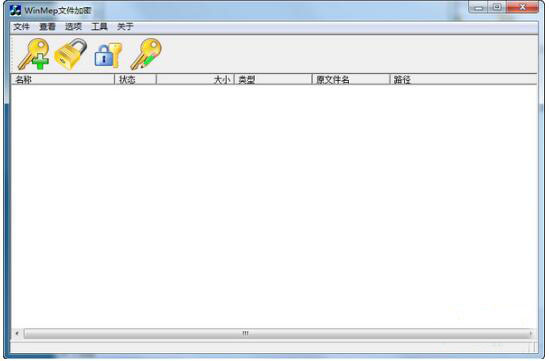549x361 pixels.
Task: Click the golden padlock toolbar icon
Action: coord(70,54)
